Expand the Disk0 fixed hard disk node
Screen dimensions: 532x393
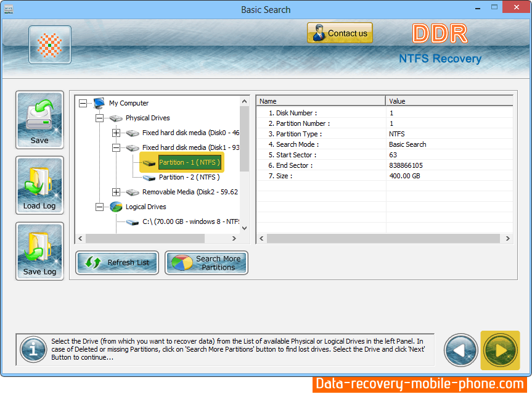tap(116, 133)
